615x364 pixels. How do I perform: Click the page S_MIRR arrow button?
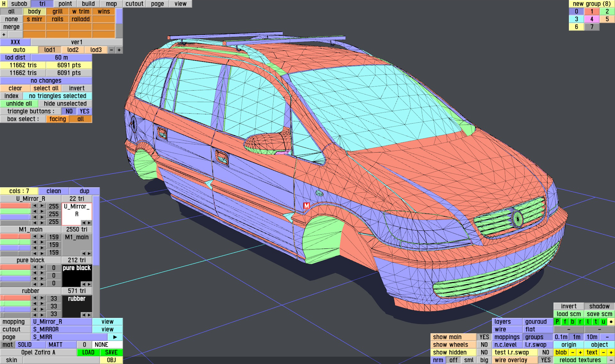[115, 337]
